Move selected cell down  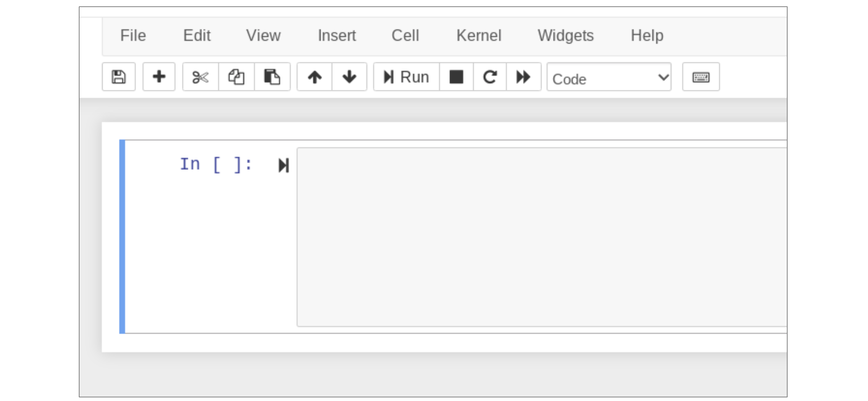click(x=349, y=77)
